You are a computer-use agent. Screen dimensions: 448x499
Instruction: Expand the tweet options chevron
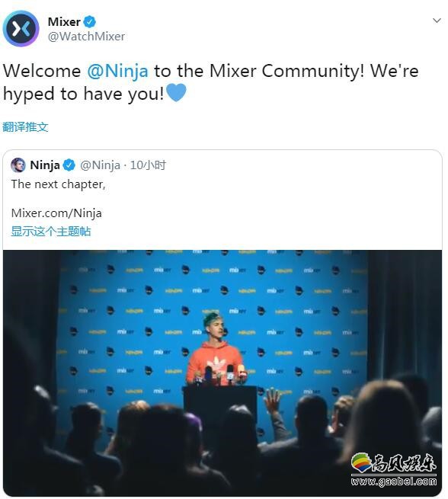pyautogui.click(x=437, y=21)
